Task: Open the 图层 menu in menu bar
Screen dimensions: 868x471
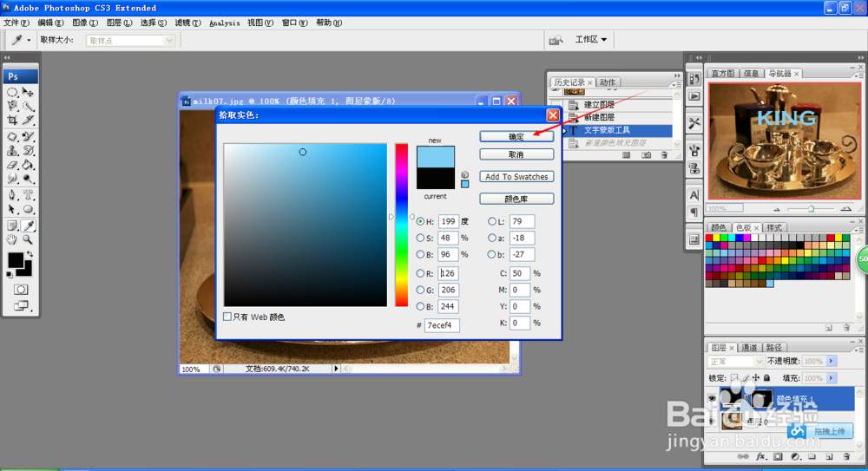Action: 119,23
